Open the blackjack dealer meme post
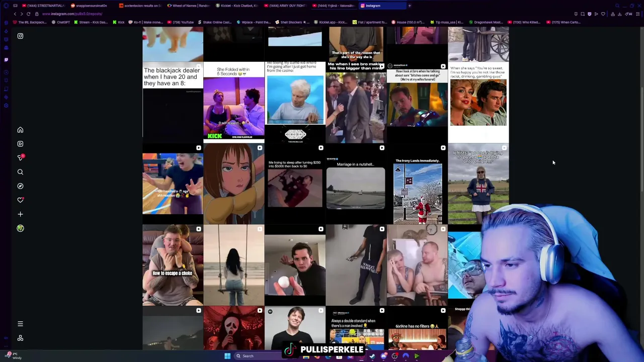 click(x=173, y=103)
